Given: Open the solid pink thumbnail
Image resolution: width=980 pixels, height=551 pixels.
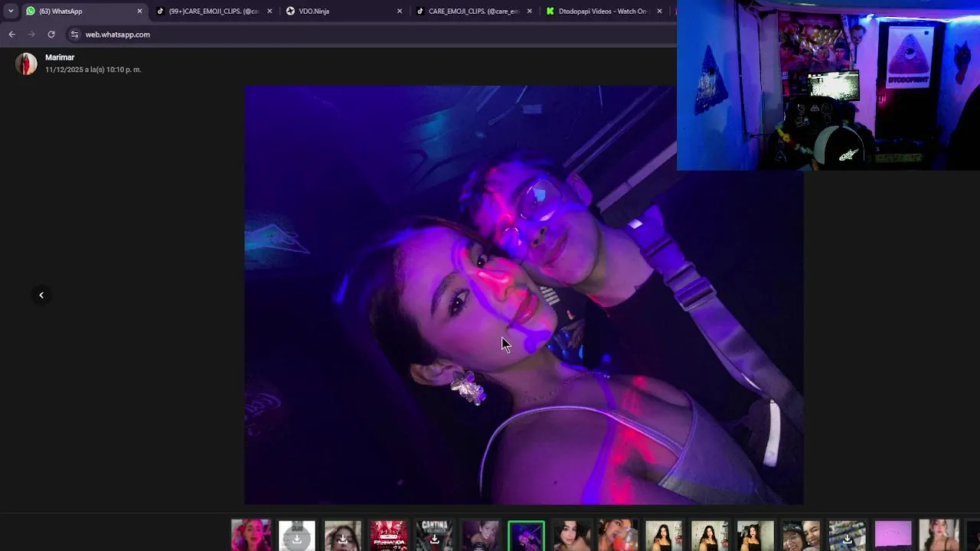Looking at the screenshot, I should click(893, 536).
